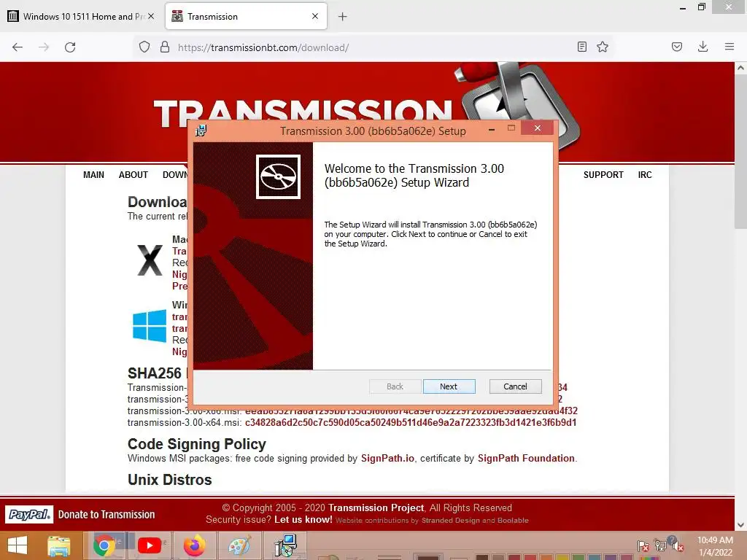Image resolution: width=747 pixels, height=560 pixels.
Task: Bookmark this page with the star icon
Action: [603, 47]
